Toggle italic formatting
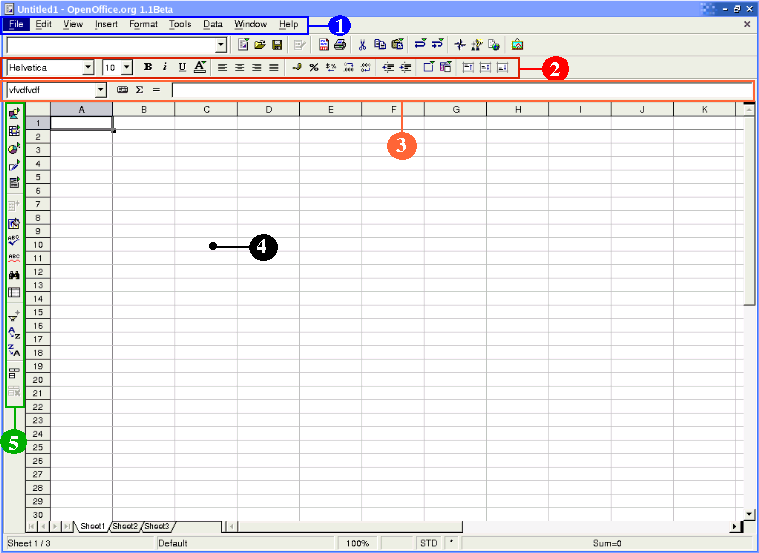 click(x=165, y=67)
